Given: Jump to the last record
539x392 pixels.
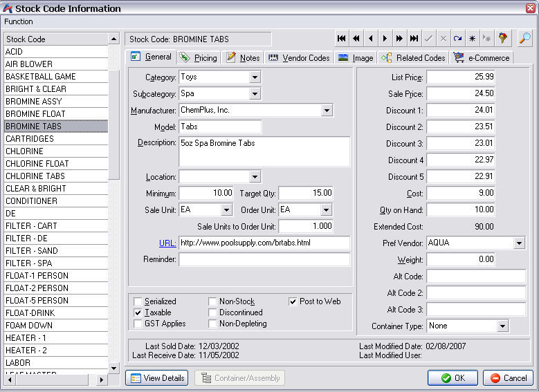Looking at the screenshot, I should point(414,39).
